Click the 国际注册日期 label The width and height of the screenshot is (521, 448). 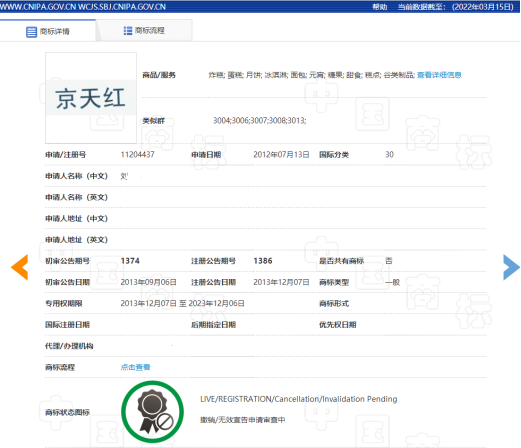(x=68, y=325)
